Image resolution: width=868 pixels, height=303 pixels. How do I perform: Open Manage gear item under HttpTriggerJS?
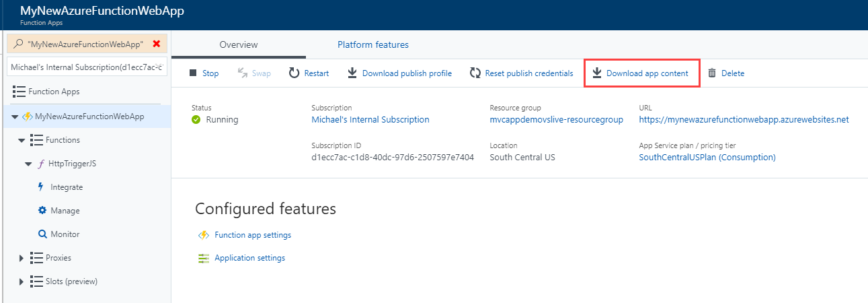pyautogui.click(x=65, y=211)
